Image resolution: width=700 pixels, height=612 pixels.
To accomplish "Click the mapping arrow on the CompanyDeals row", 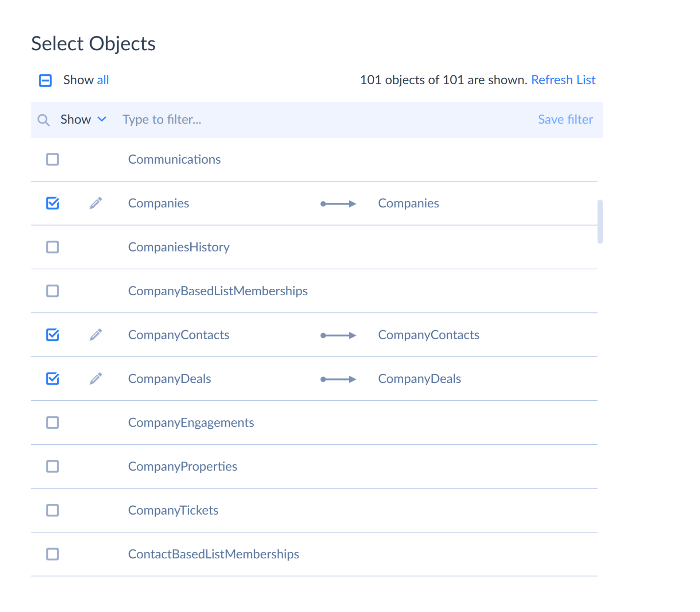I will tap(338, 379).
